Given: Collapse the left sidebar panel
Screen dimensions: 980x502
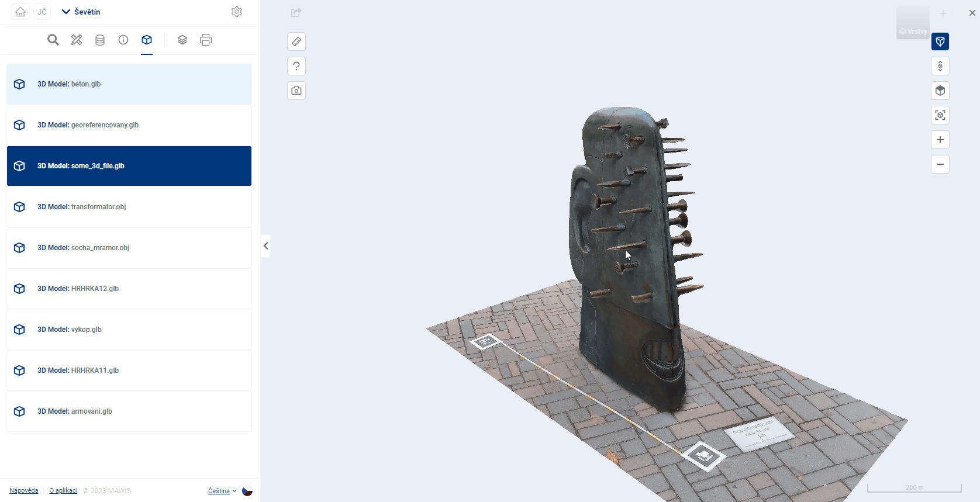Looking at the screenshot, I should pyautogui.click(x=265, y=246).
